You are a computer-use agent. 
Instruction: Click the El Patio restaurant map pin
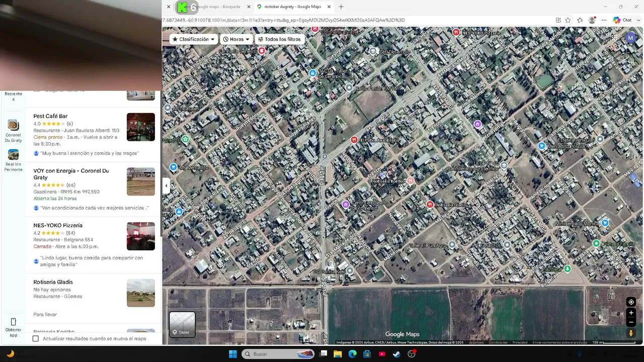point(354,140)
